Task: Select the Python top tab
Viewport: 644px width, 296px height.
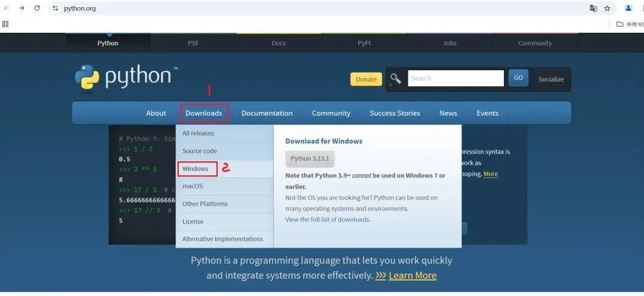Action: tap(107, 43)
